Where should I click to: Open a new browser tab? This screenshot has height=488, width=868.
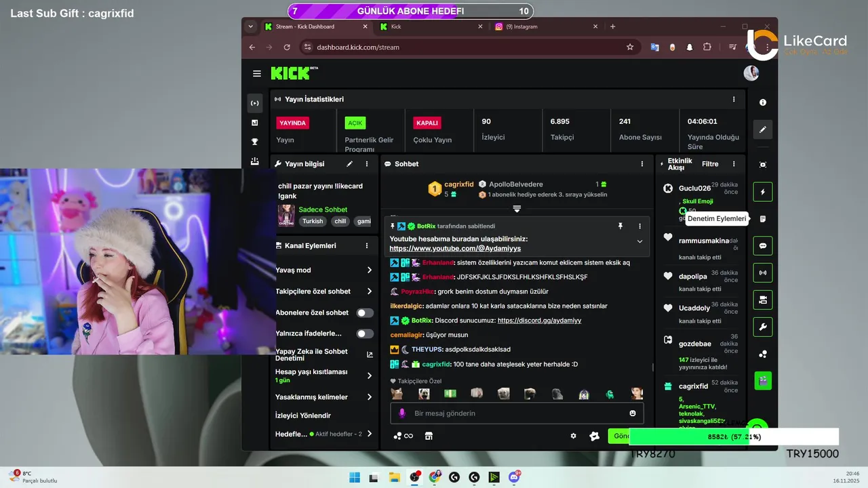[x=613, y=26]
